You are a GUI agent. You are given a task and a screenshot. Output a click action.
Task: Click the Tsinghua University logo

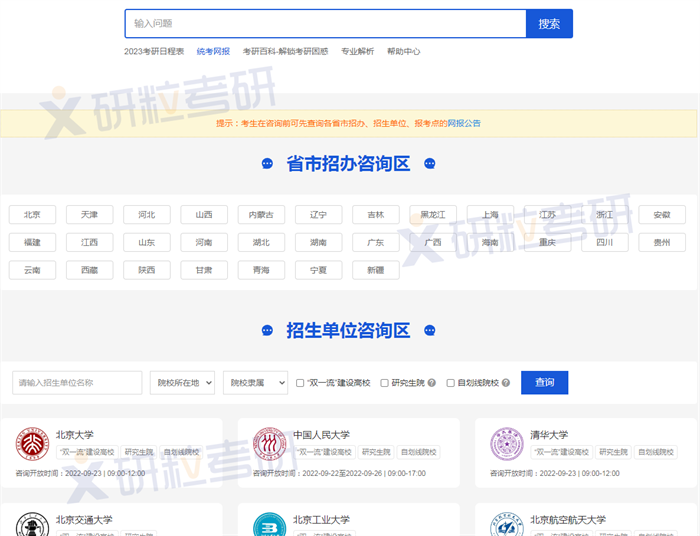506,444
